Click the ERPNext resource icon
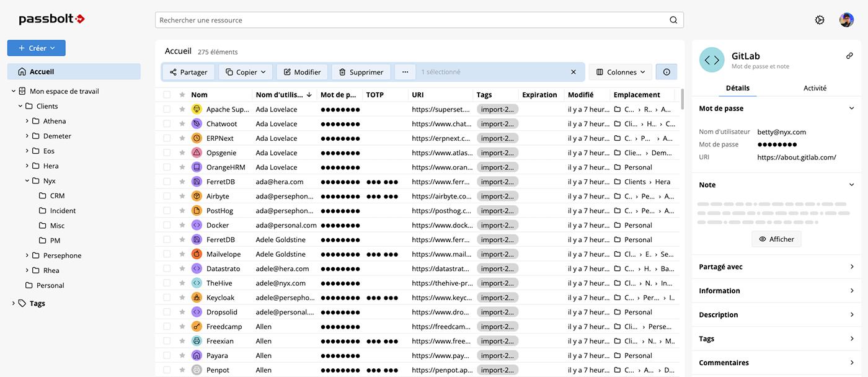868x377 pixels. (x=197, y=138)
